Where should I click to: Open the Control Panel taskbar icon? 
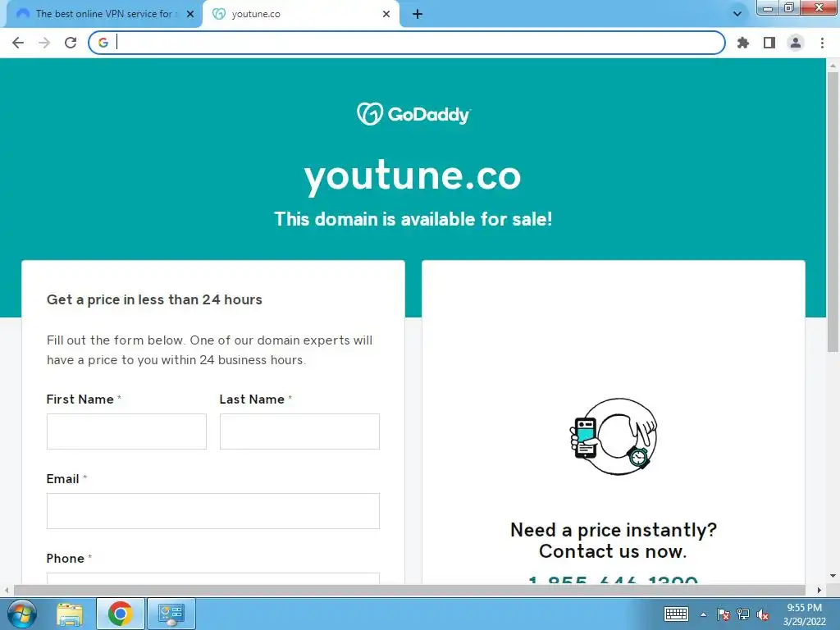click(171, 614)
